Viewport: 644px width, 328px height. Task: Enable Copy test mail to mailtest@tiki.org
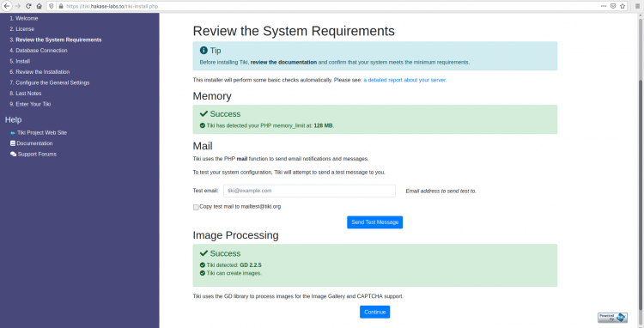click(x=196, y=207)
